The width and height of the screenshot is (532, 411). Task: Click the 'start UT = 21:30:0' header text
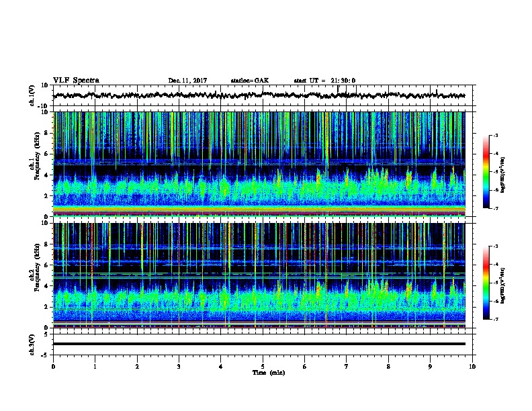tap(324, 81)
